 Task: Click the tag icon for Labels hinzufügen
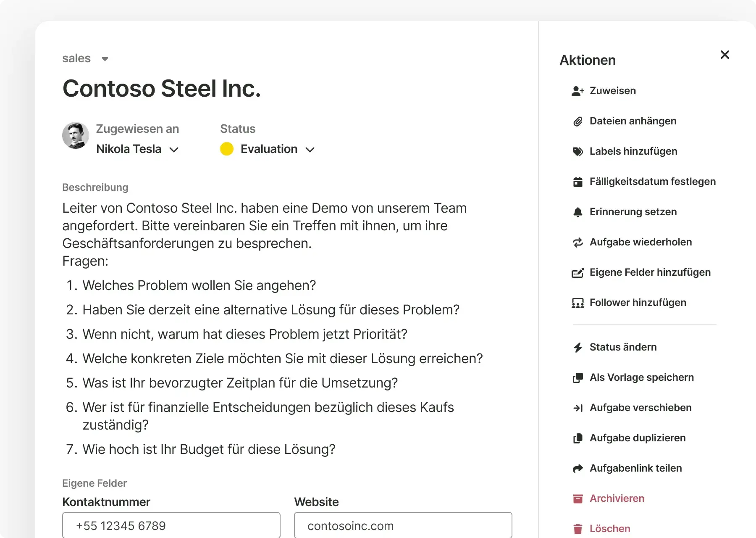pos(578,152)
